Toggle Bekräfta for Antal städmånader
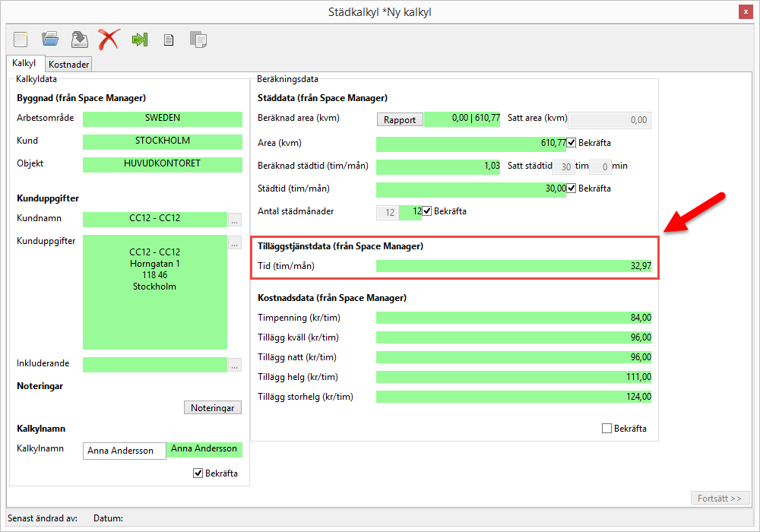 pyautogui.click(x=427, y=211)
